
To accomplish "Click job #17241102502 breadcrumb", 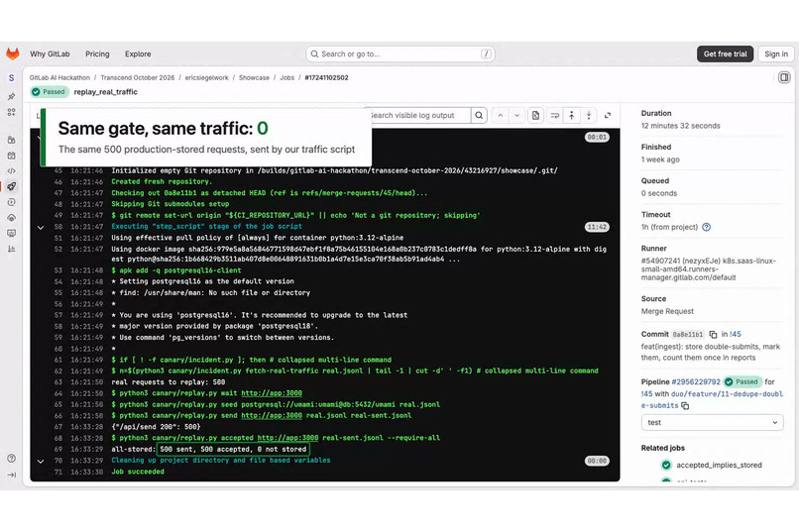I will click(x=326, y=78).
